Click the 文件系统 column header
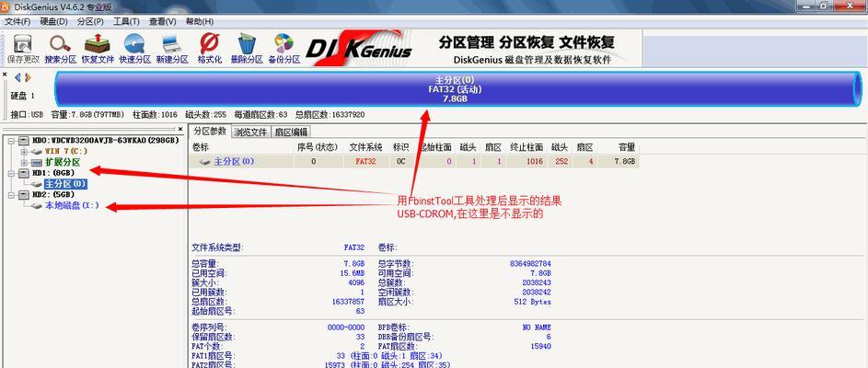This screenshot has width=868, height=368. [366, 147]
